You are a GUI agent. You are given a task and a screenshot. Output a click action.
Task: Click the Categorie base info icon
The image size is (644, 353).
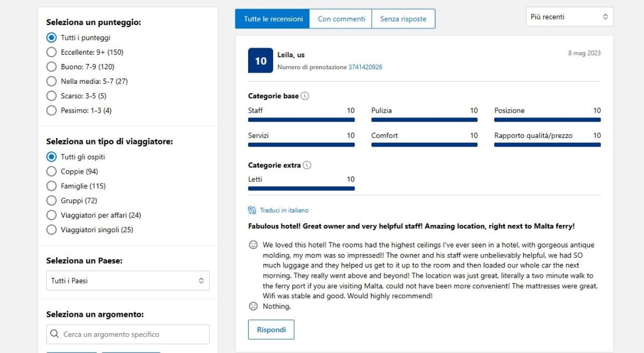pyautogui.click(x=305, y=96)
